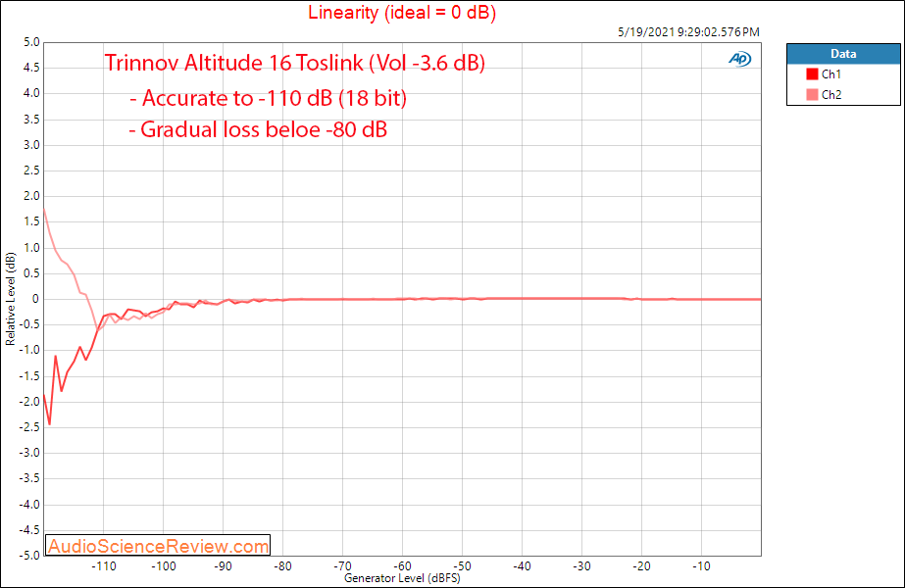Viewport: 905px width, 588px height.
Task: Click the Data legend header
Action: coord(843,54)
